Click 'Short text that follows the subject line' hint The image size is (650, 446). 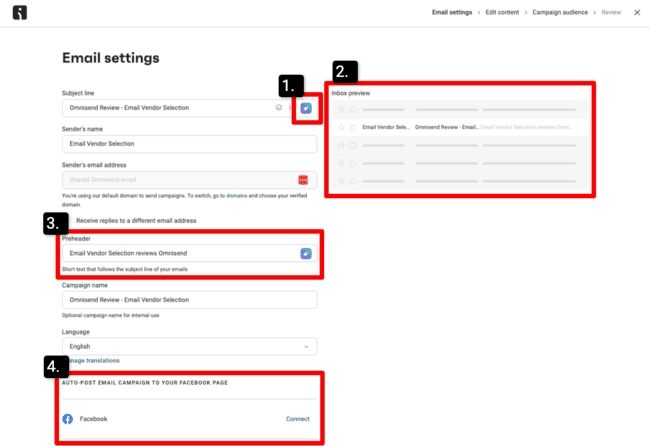pyautogui.click(x=125, y=269)
